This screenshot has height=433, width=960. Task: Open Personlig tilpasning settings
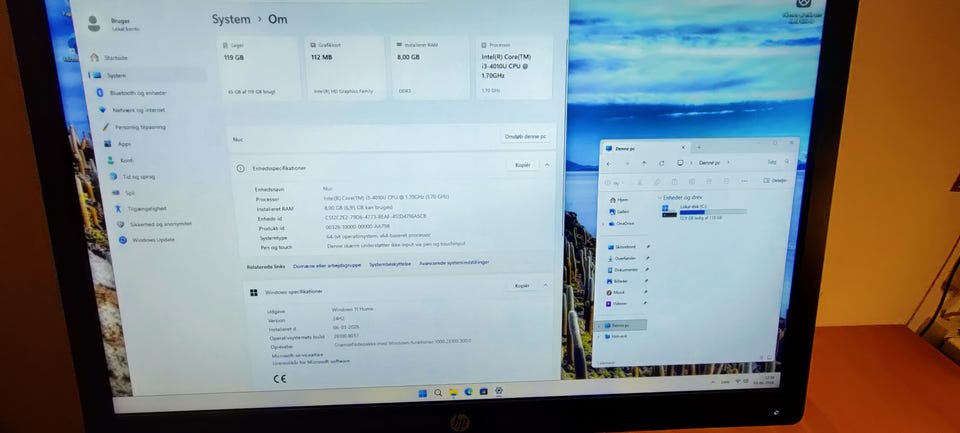tap(133, 127)
